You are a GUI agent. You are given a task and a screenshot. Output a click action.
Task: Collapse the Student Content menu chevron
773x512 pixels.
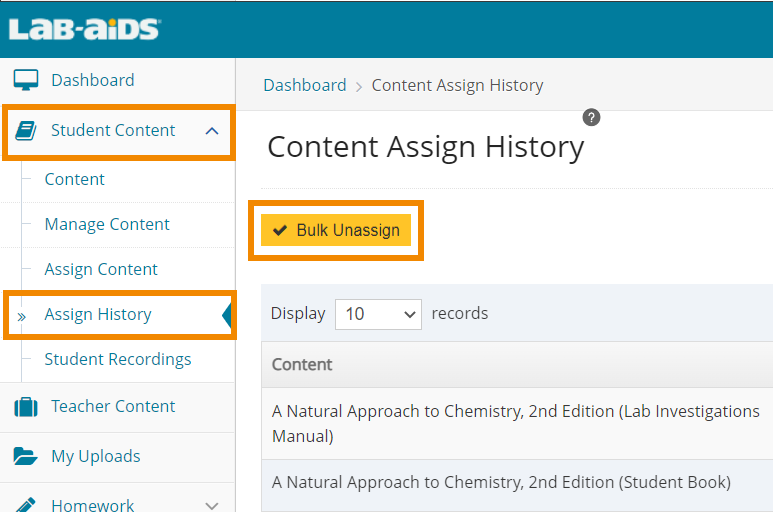coord(211,131)
